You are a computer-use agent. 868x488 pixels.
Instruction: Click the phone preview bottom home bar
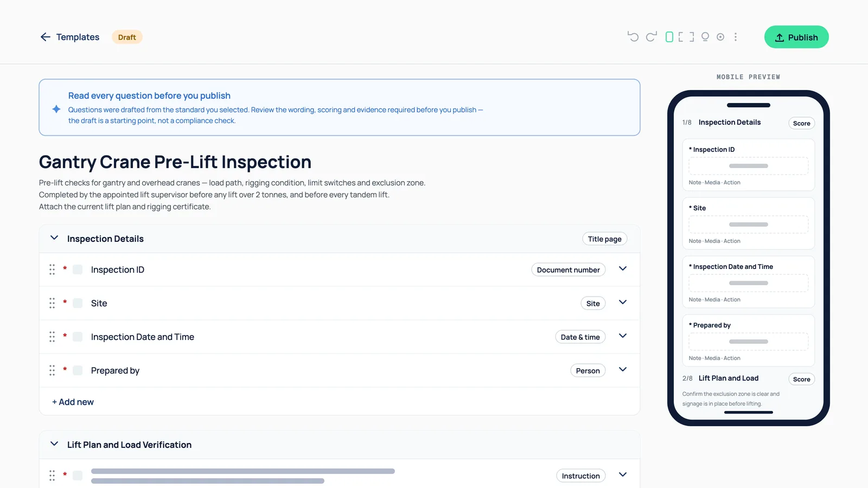pyautogui.click(x=748, y=412)
